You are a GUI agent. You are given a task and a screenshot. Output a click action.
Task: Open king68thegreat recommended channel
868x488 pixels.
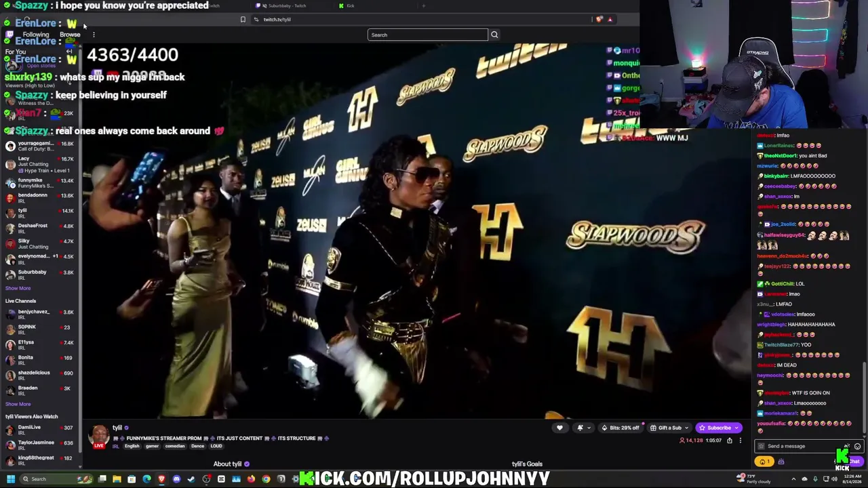coord(41,460)
